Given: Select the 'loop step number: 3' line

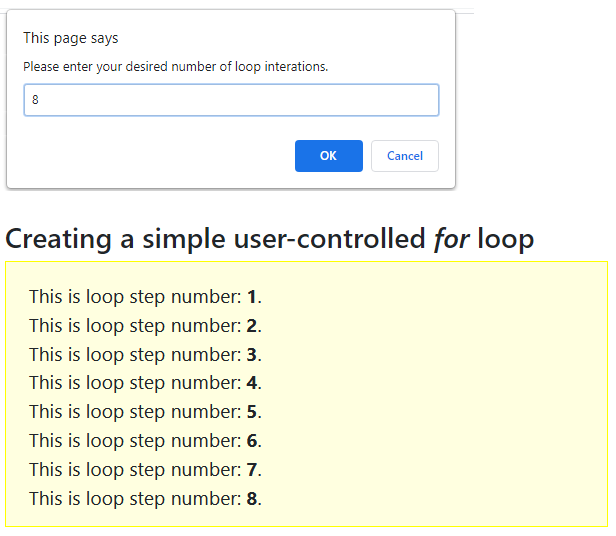Looking at the screenshot, I should pos(145,355).
